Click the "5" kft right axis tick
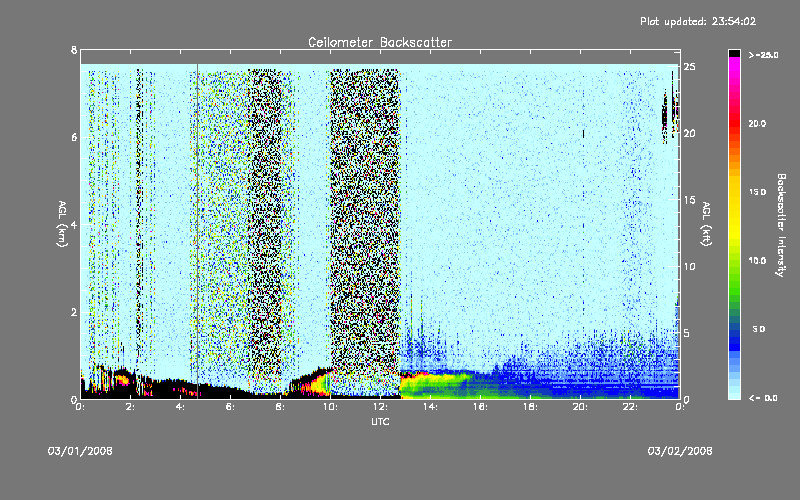The width and height of the screenshot is (800, 500). (x=687, y=333)
